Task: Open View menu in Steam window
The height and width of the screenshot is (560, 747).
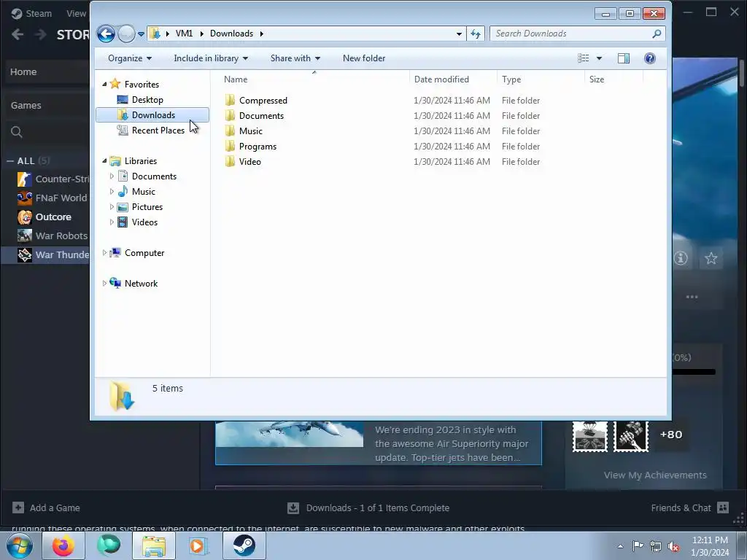Action: [76, 13]
